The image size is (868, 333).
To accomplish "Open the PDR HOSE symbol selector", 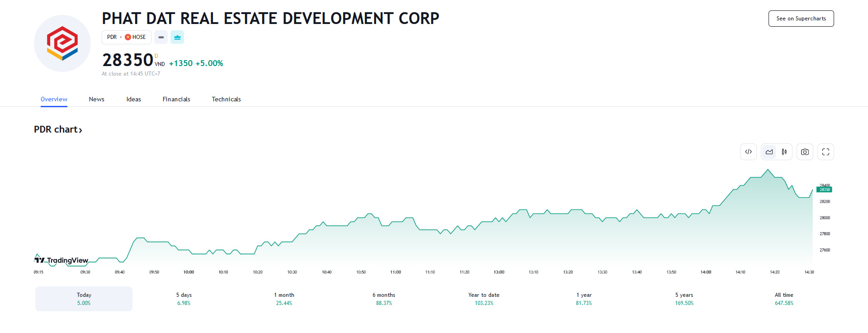I will click(127, 37).
